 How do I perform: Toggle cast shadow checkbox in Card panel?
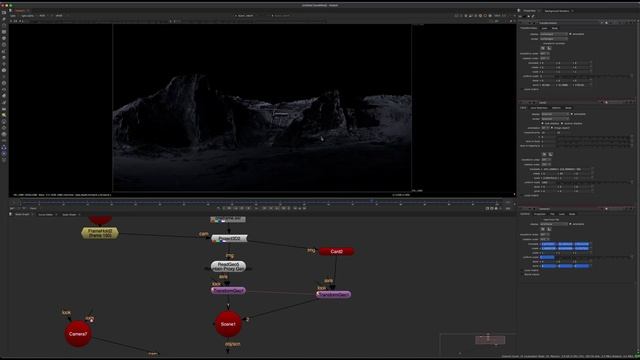542,123
